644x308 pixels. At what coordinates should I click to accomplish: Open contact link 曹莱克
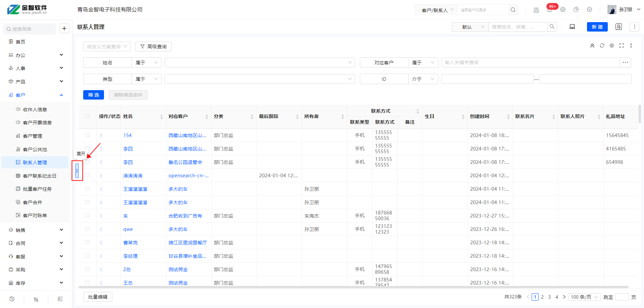tap(130, 243)
